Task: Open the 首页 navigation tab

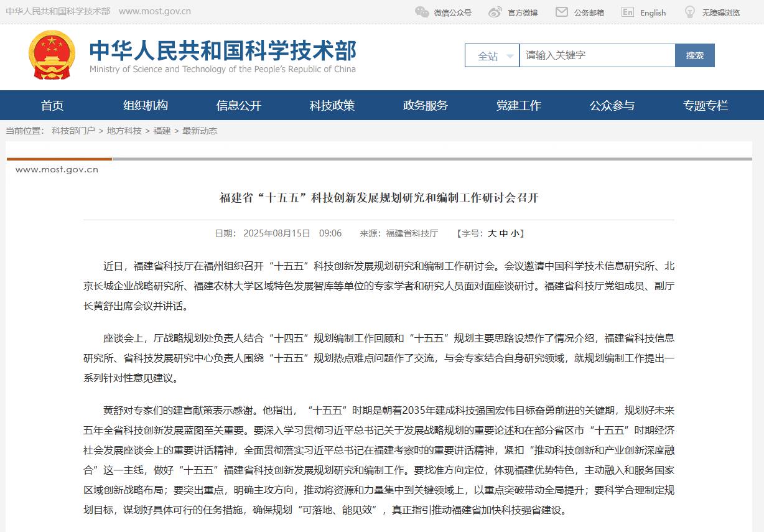Action: pyautogui.click(x=52, y=106)
